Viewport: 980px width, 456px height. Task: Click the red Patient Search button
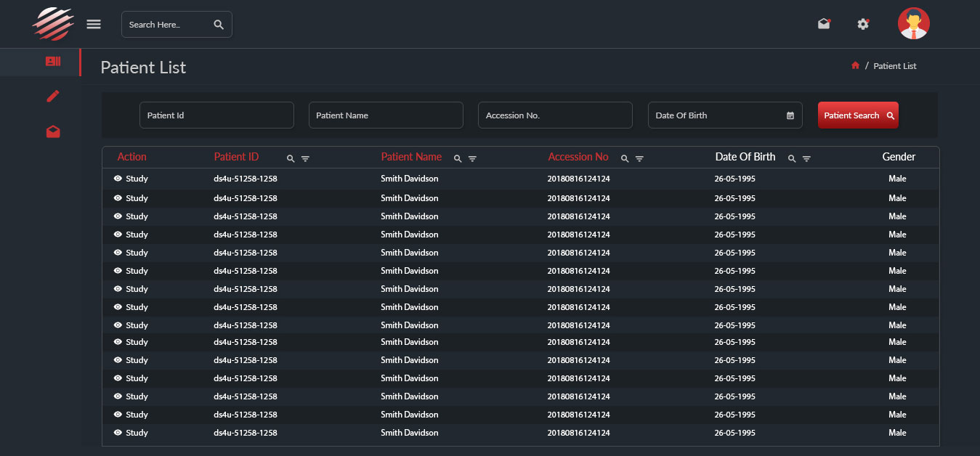pyautogui.click(x=858, y=115)
